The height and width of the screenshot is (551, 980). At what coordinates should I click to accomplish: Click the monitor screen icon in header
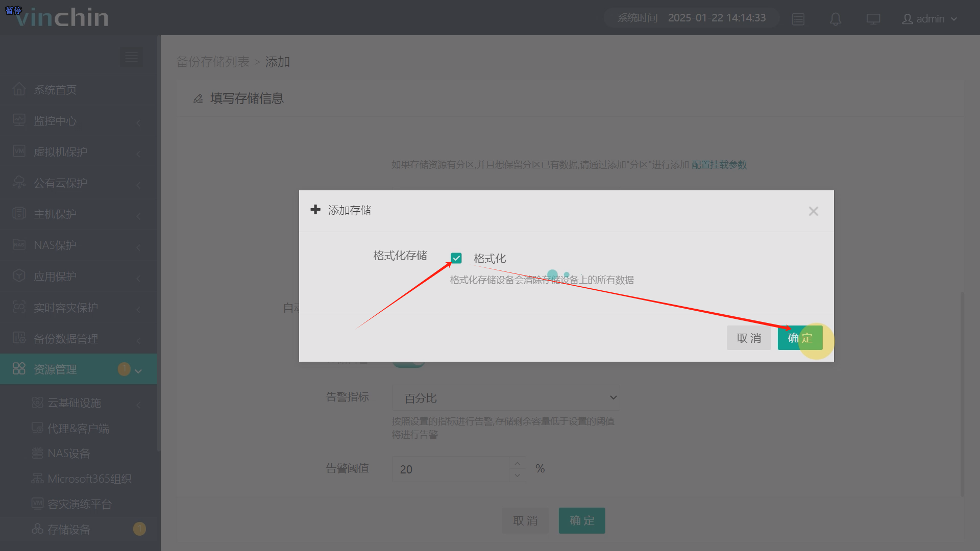[x=873, y=19]
